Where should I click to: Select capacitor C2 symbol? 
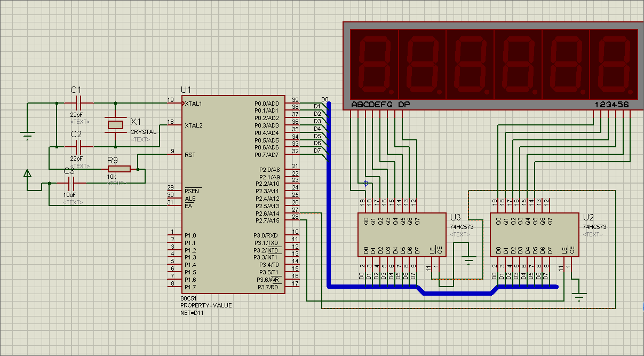click(78, 146)
